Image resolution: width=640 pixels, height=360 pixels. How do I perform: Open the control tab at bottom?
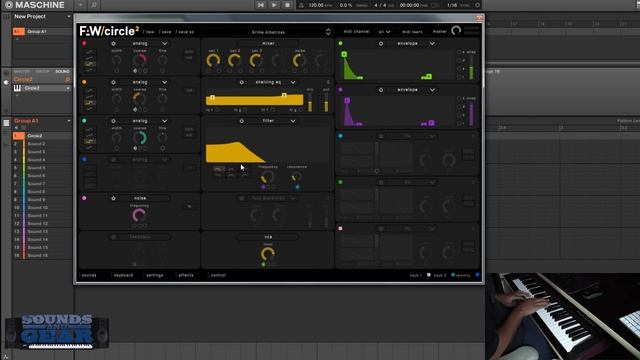(218, 276)
